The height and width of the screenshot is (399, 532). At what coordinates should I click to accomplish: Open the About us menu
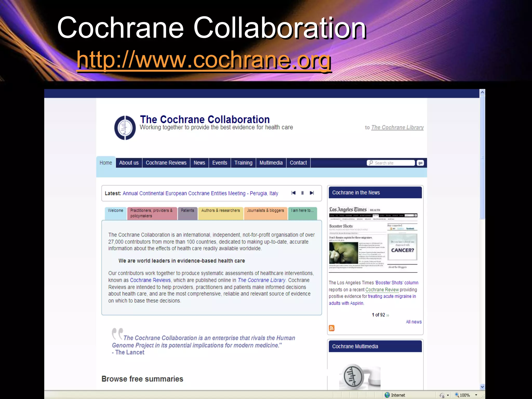pos(129,163)
